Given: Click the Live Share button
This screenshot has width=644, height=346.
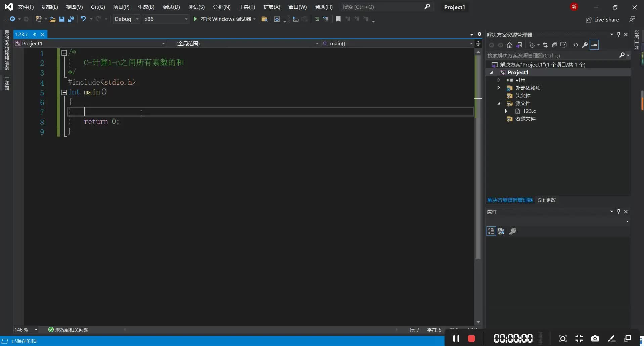Looking at the screenshot, I should pos(602,20).
